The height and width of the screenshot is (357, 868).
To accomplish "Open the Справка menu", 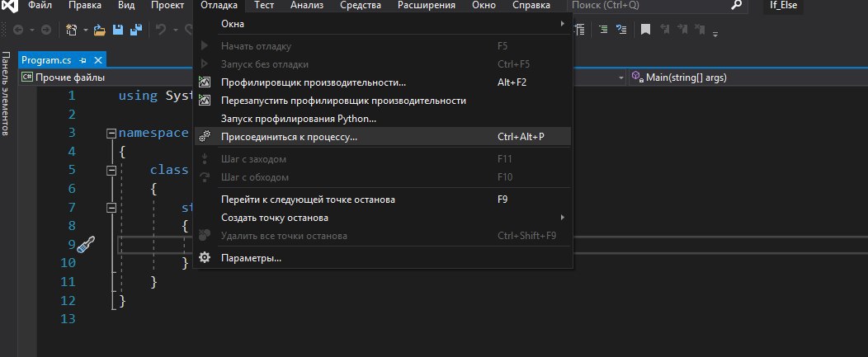I will click(531, 6).
